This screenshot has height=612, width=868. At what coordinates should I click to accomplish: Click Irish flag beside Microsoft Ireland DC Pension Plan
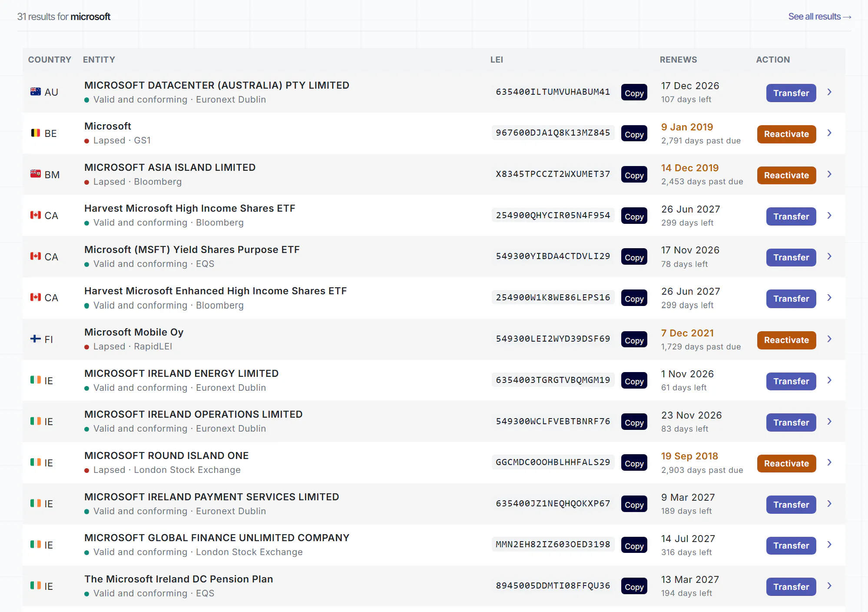click(36, 585)
